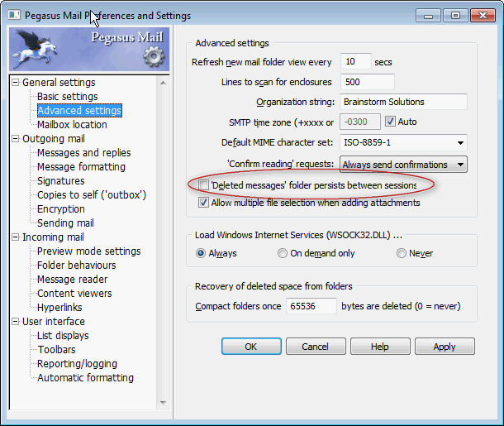Toggle the Auto time zone checkbox

click(391, 122)
